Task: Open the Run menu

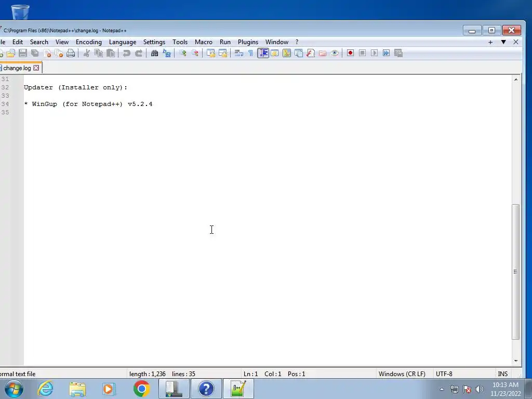Action: 225,42
